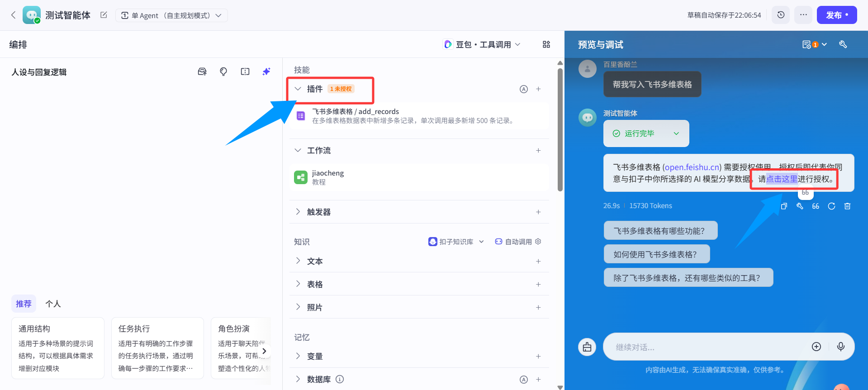Expand the 表格 knowledge section

point(298,284)
